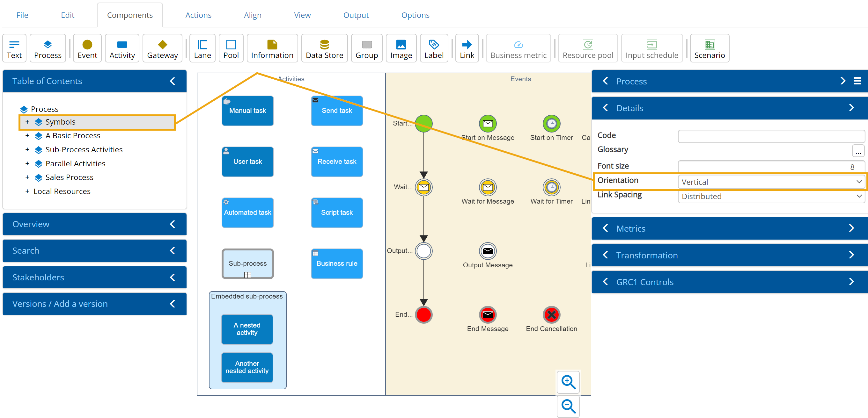Expand the Local Resources tree node
Screen dimensions: 868x418
pyautogui.click(x=27, y=191)
